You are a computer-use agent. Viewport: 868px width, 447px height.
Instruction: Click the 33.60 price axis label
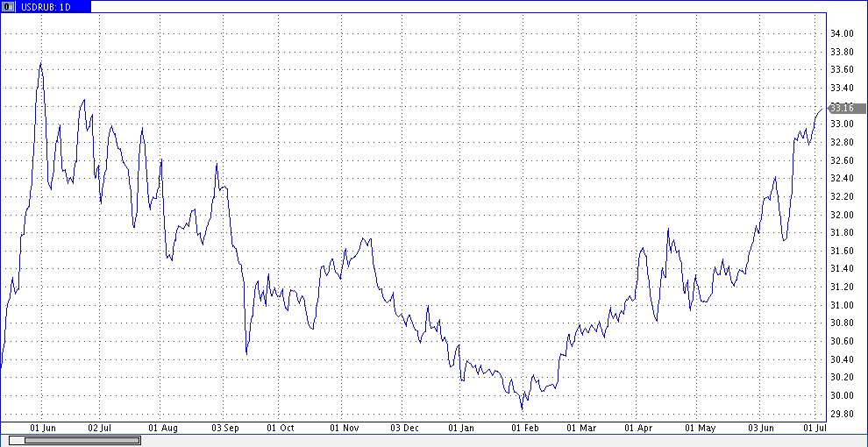842,70
